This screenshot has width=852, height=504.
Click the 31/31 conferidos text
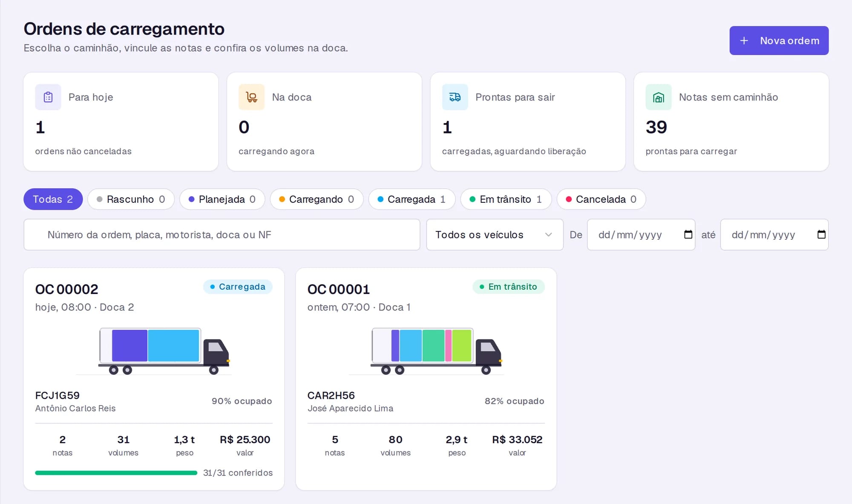[238, 472]
